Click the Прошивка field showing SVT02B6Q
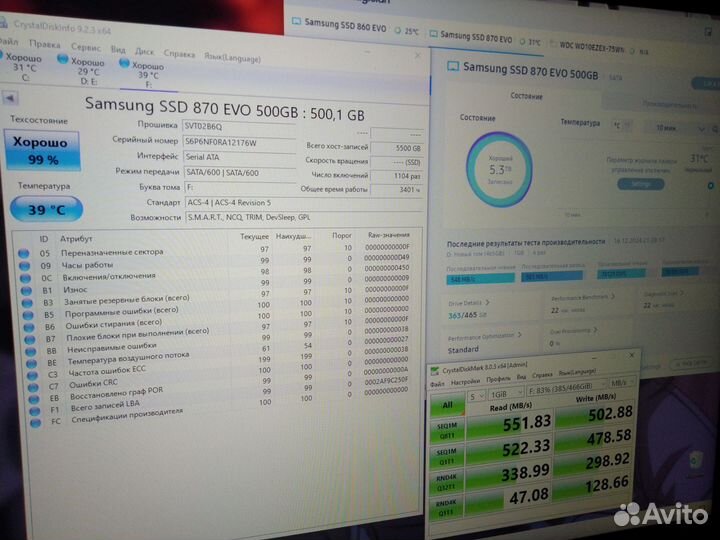720x540 pixels. pos(239,126)
